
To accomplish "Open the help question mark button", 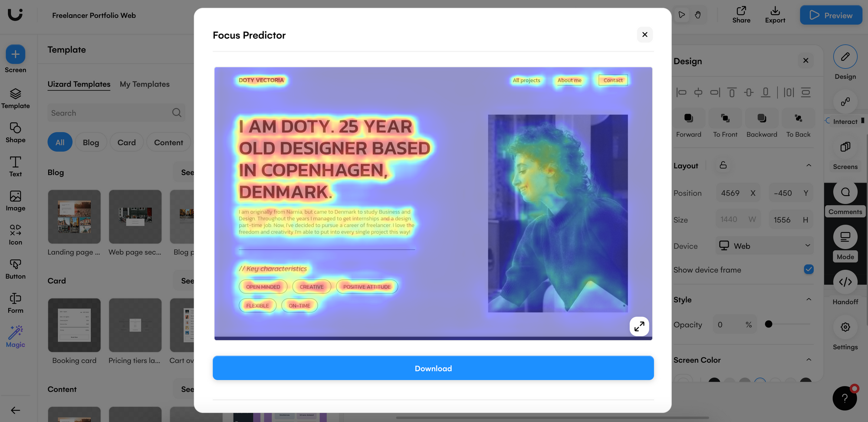I will [x=845, y=398].
